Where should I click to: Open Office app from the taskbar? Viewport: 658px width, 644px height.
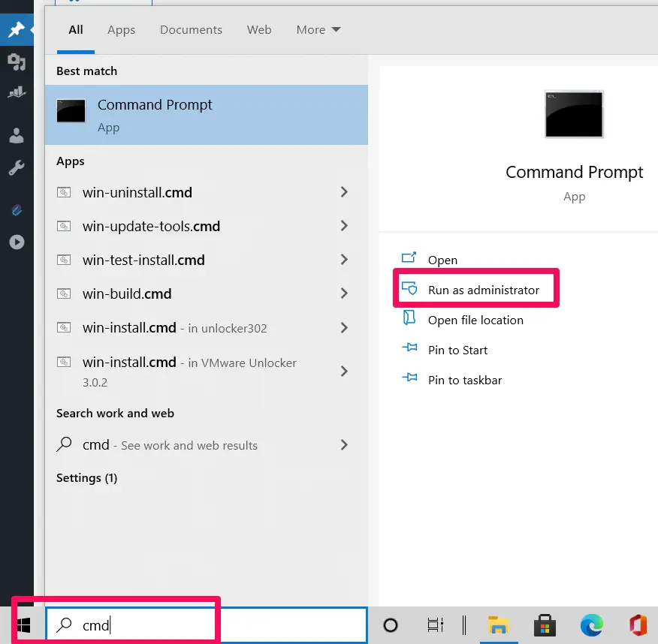coord(638,625)
